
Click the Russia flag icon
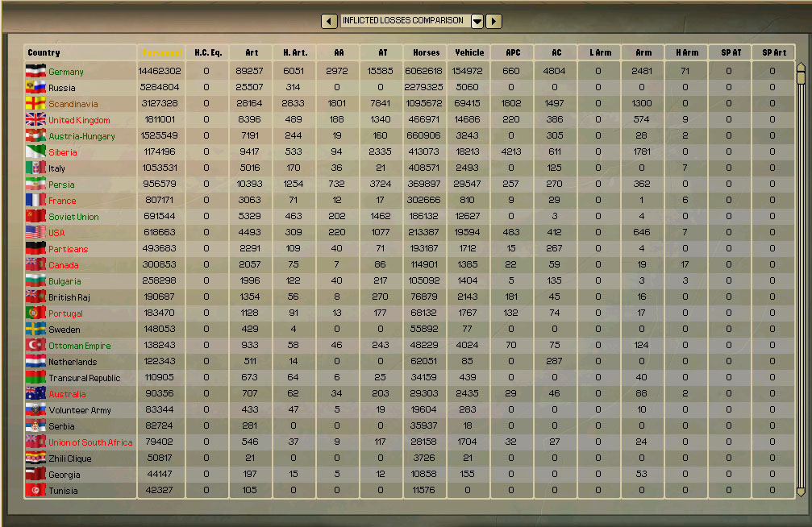coord(35,87)
